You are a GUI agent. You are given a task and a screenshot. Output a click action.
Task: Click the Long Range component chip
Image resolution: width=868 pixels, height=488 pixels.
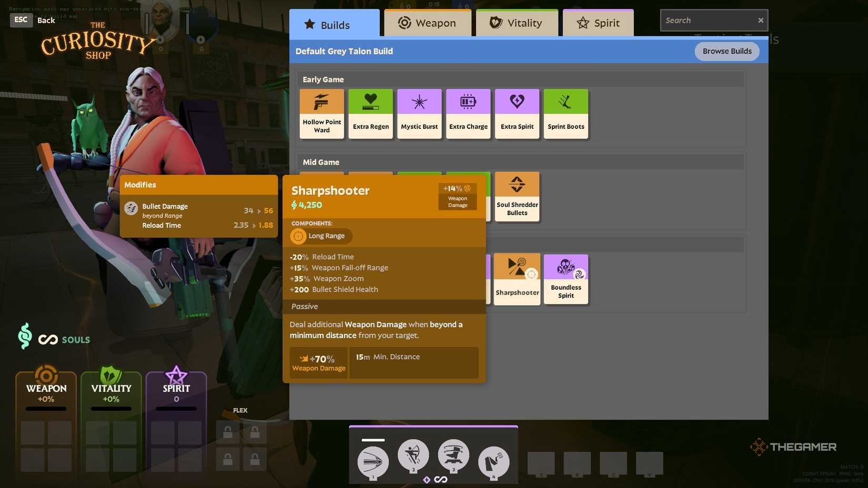click(321, 236)
